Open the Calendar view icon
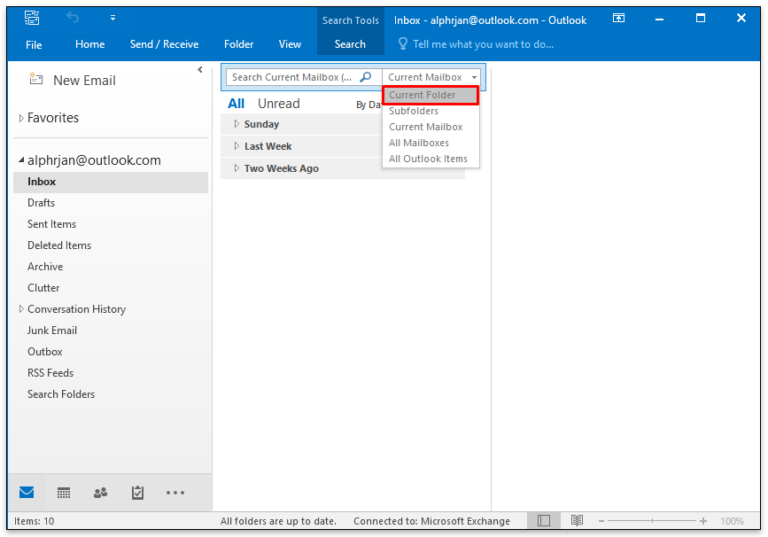Image resolution: width=768 pixels, height=537 pixels. [x=64, y=492]
